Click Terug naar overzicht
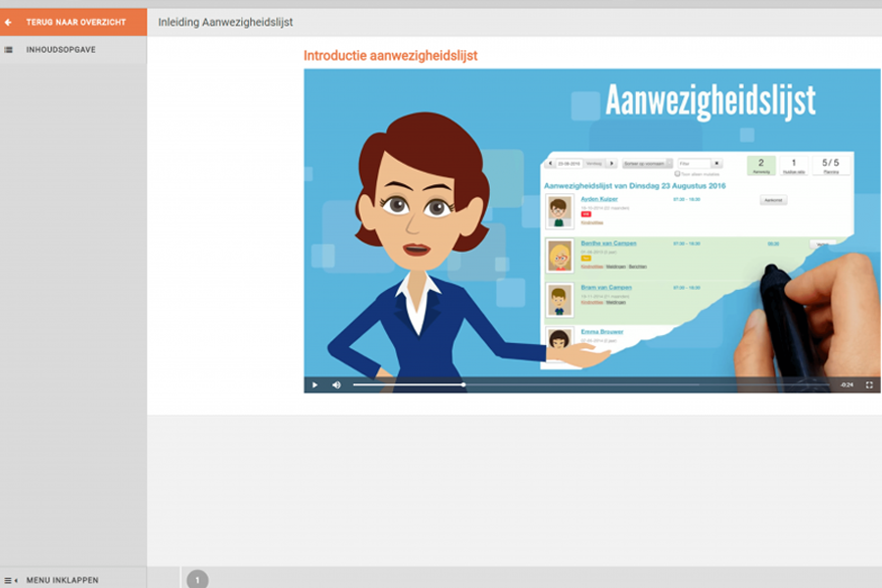The image size is (882, 588). (x=75, y=22)
